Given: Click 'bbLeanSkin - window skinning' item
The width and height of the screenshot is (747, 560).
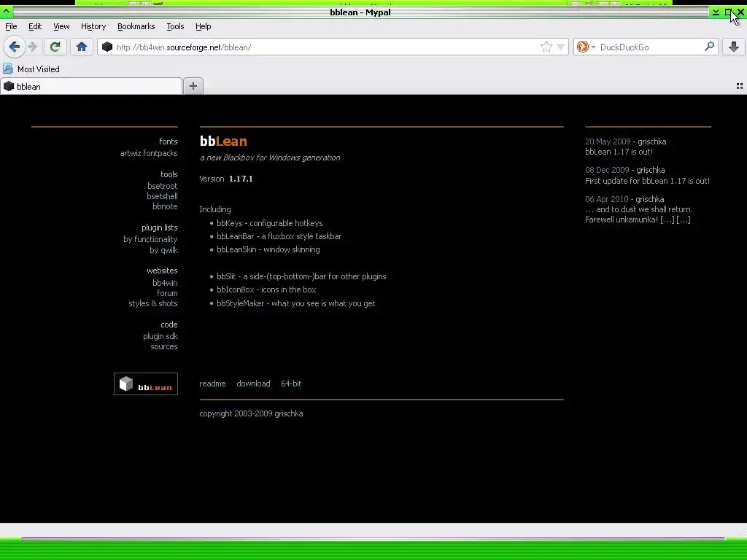Looking at the screenshot, I should tap(268, 249).
